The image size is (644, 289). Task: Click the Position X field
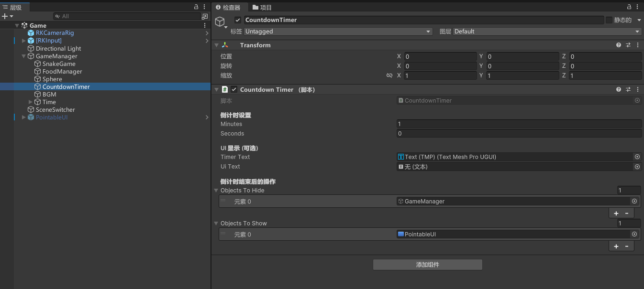point(440,56)
